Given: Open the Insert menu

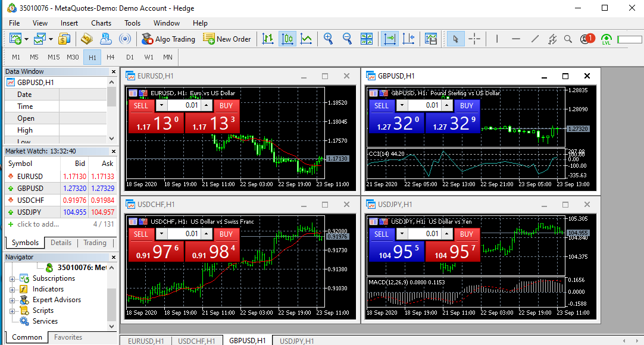Looking at the screenshot, I should point(69,23).
